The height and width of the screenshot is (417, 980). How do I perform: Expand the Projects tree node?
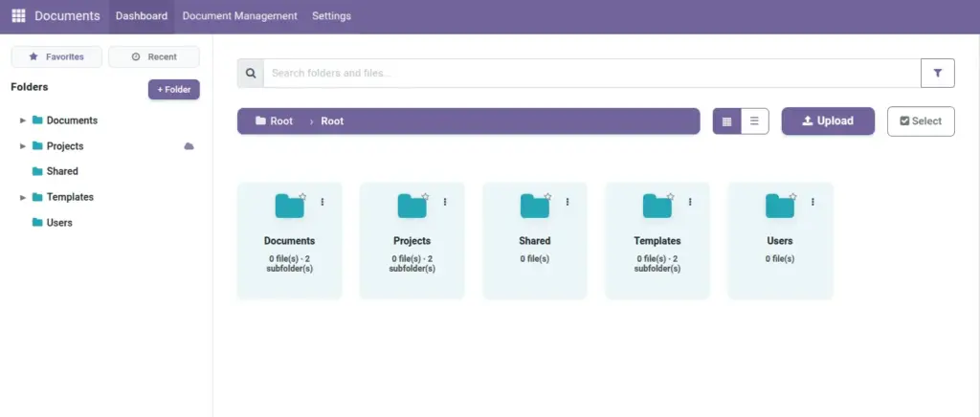23,146
